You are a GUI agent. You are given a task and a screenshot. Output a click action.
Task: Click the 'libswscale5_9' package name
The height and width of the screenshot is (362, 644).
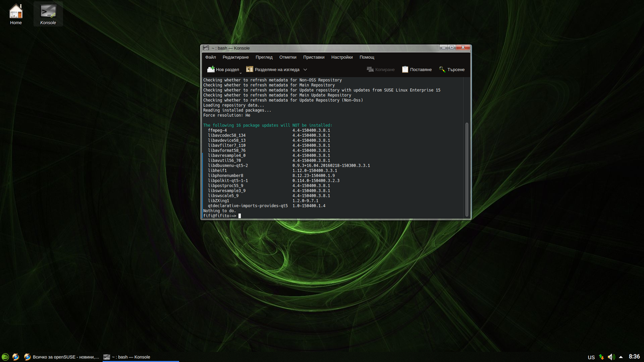pos(223,196)
